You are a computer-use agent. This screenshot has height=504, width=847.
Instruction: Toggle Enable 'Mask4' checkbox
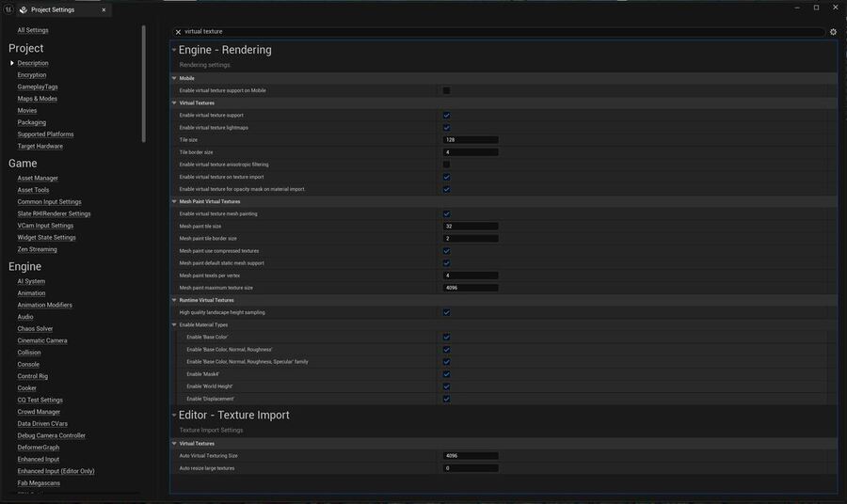(446, 374)
